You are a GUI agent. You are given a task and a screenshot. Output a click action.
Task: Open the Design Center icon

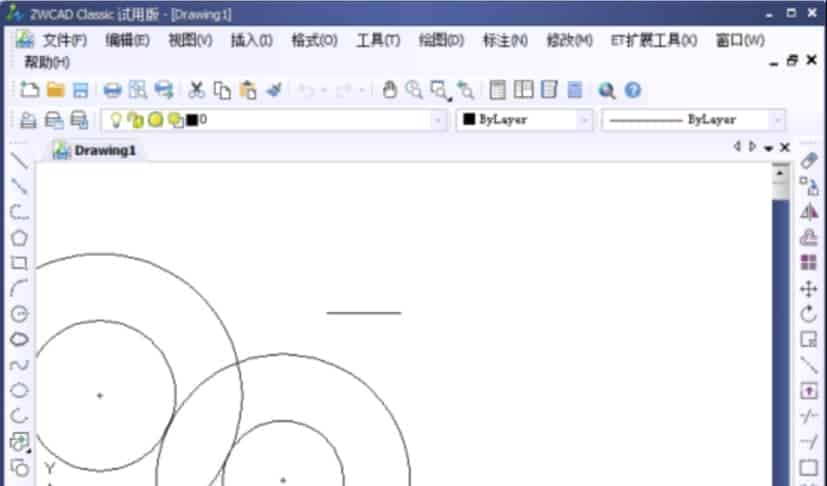523,90
